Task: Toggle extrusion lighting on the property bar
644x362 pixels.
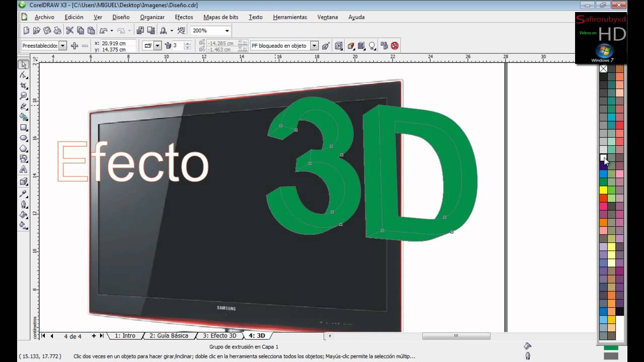Action: click(x=372, y=45)
